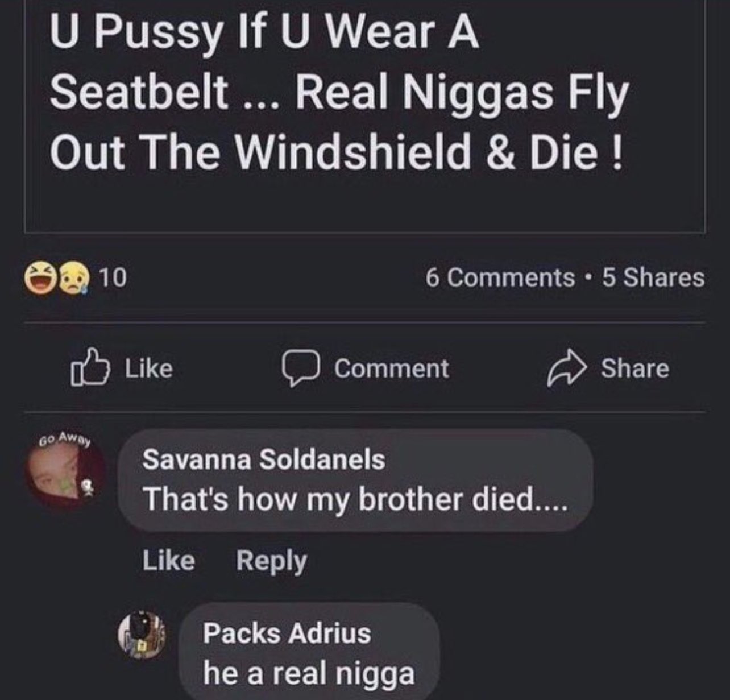This screenshot has height=700, width=730.
Task: Open the 5 Shares link
Action: pyautogui.click(x=653, y=277)
